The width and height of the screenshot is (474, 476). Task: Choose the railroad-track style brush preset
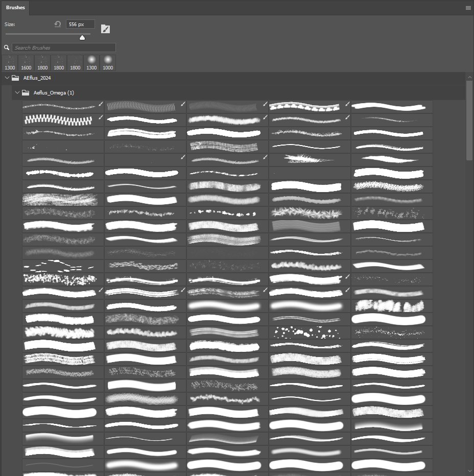pos(310,107)
